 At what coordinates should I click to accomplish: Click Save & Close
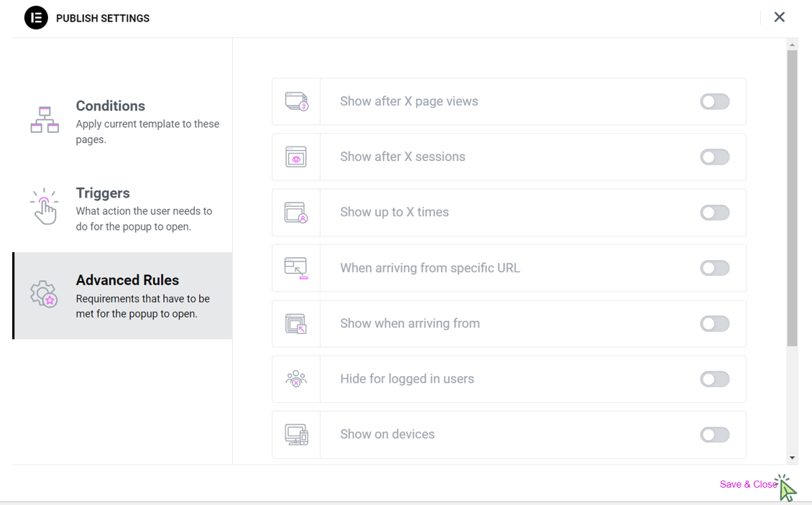[x=748, y=484]
